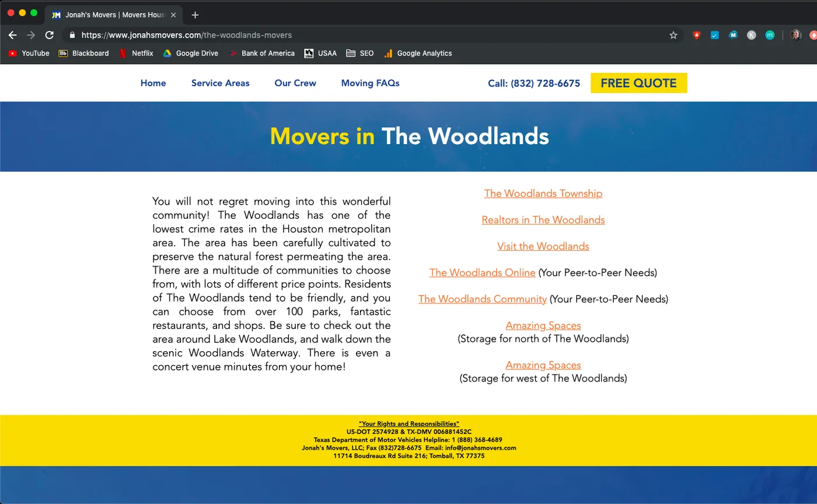Go back using the browser back arrow
This screenshot has height=504, width=817.
12,35
